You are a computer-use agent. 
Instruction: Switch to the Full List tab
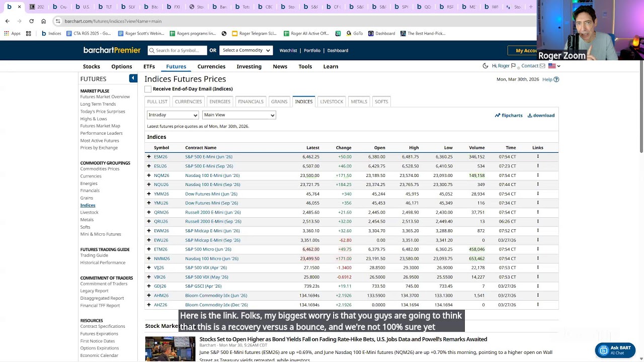(x=157, y=102)
